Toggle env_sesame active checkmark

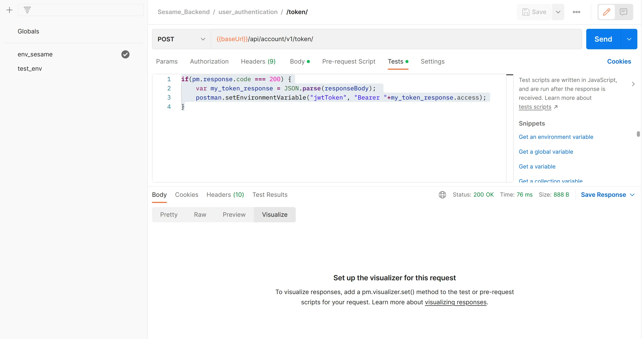pos(125,54)
